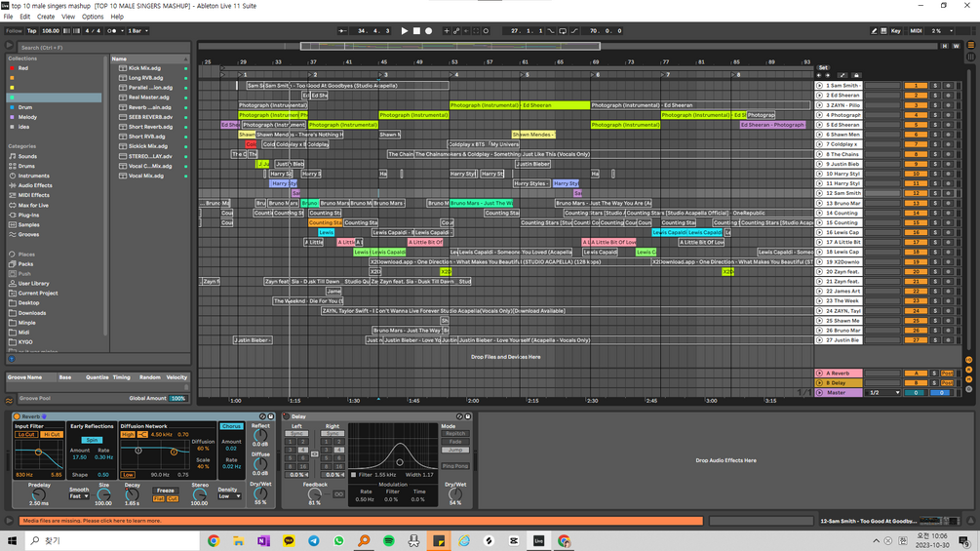This screenshot has height=551, width=980.
Task: Click Delay Feedback knob
Action: click(314, 494)
